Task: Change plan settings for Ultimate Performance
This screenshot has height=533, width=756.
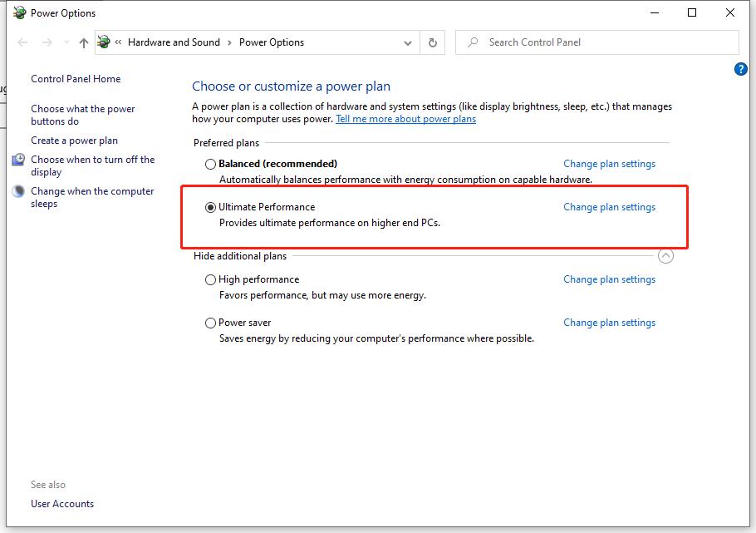Action: pos(610,207)
